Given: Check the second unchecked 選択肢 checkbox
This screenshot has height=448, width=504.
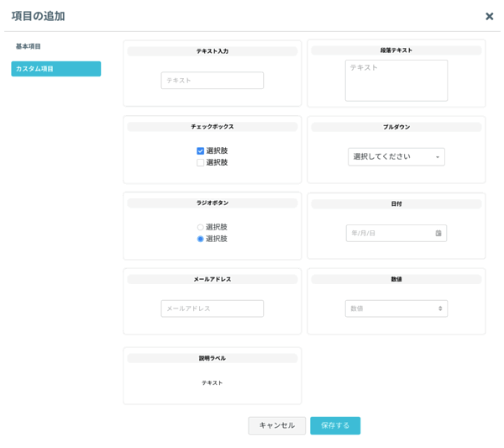Looking at the screenshot, I should [200, 162].
